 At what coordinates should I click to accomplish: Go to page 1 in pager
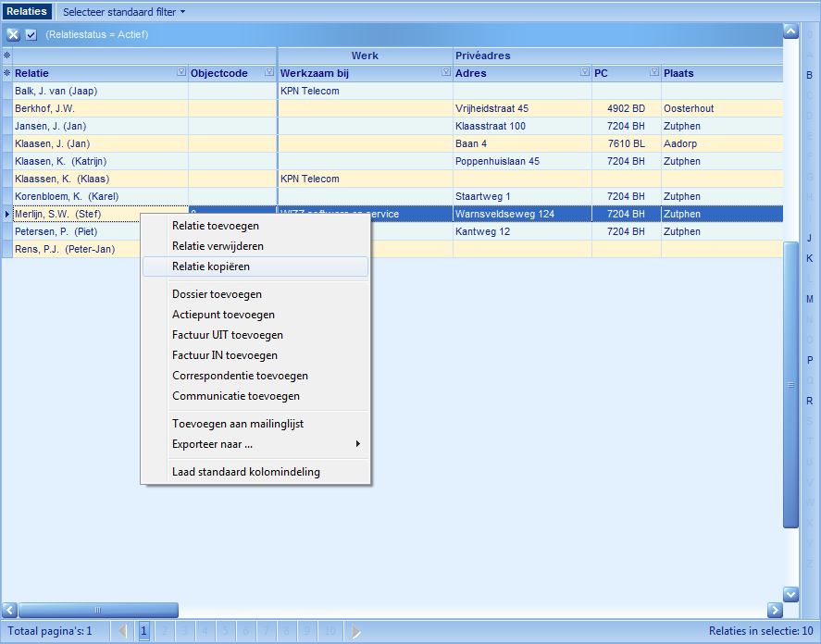[x=144, y=631]
